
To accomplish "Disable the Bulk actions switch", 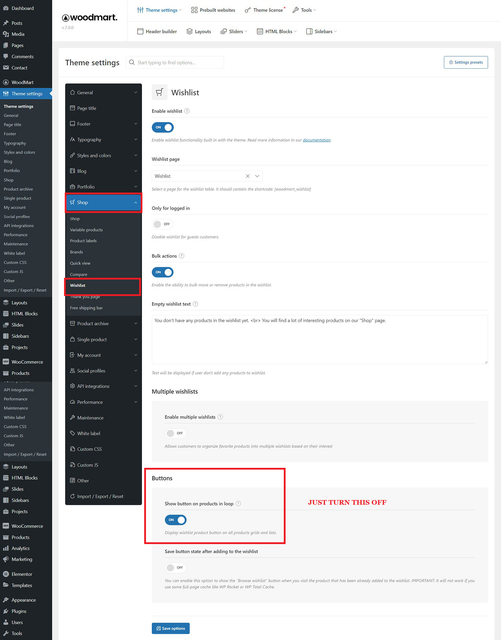I will (x=163, y=272).
